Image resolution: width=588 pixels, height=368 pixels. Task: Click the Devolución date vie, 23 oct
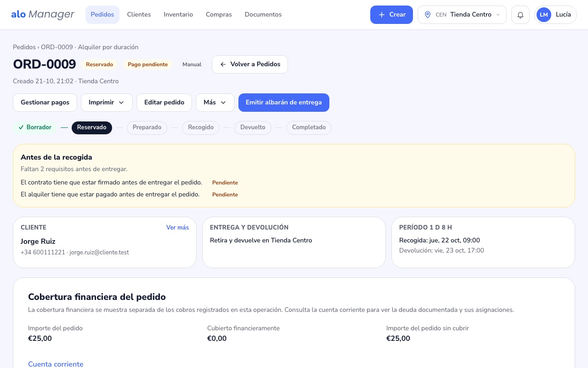coord(441,251)
